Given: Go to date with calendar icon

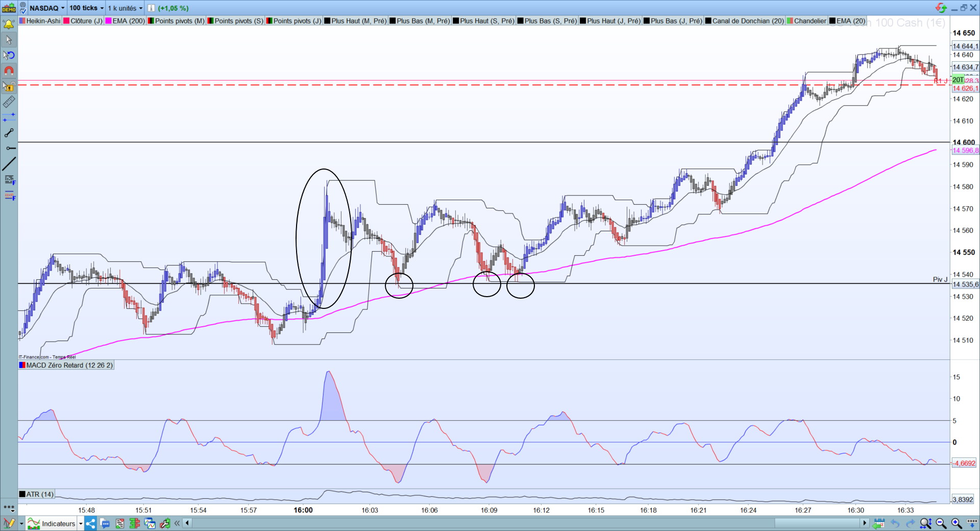Looking at the screenshot, I should coord(878,523).
